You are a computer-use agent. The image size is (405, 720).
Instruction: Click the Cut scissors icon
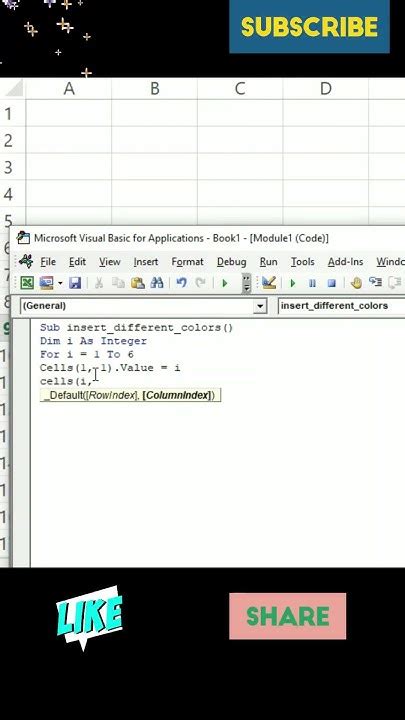(98, 283)
